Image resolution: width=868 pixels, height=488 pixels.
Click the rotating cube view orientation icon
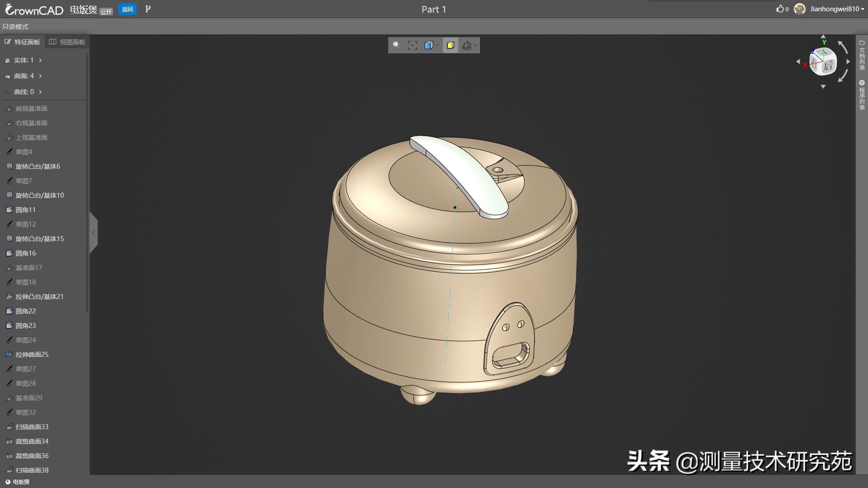[x=467, y=45]
